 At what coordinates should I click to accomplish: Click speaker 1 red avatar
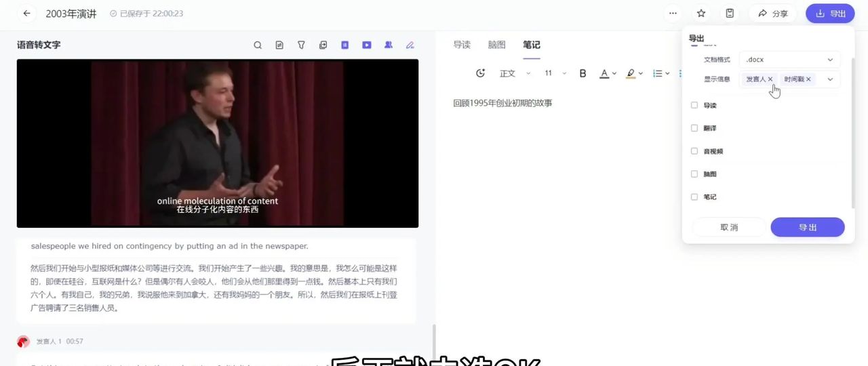pos(23,342)
